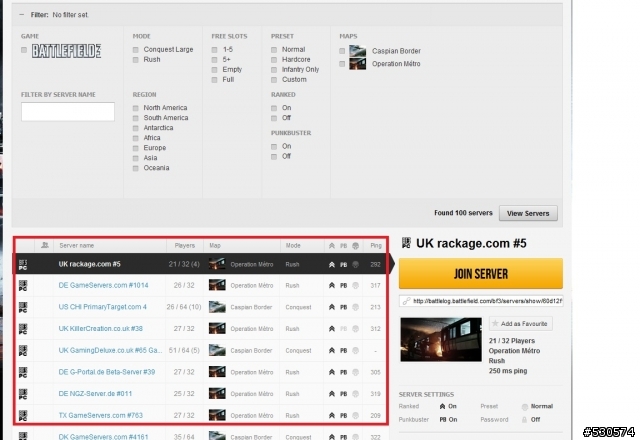The image size is (640, 440).
Task: Sort by the PB punkbuster column header
Action: pos(344,246)
